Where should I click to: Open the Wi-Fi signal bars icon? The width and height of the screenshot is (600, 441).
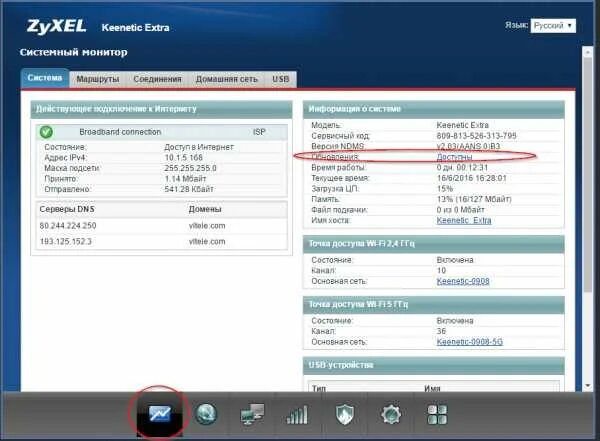coord(297,415)
